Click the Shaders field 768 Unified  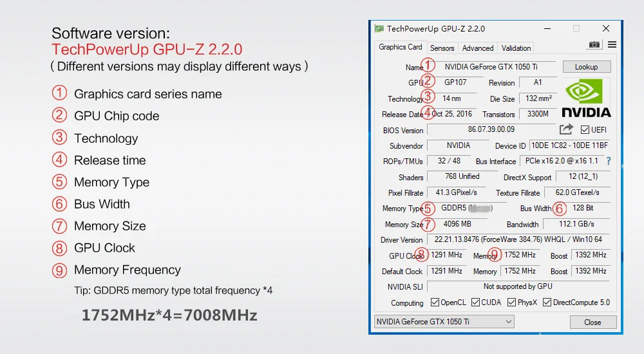click(462, 176)
